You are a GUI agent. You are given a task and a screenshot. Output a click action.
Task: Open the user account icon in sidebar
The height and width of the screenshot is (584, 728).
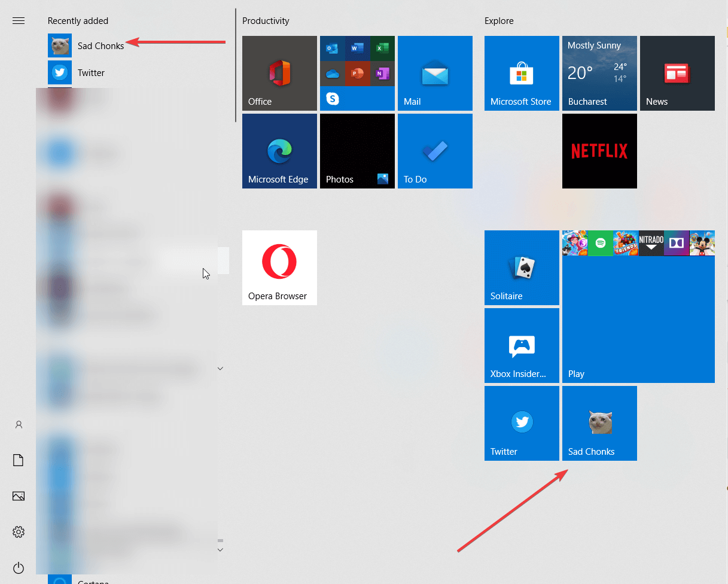19,425
